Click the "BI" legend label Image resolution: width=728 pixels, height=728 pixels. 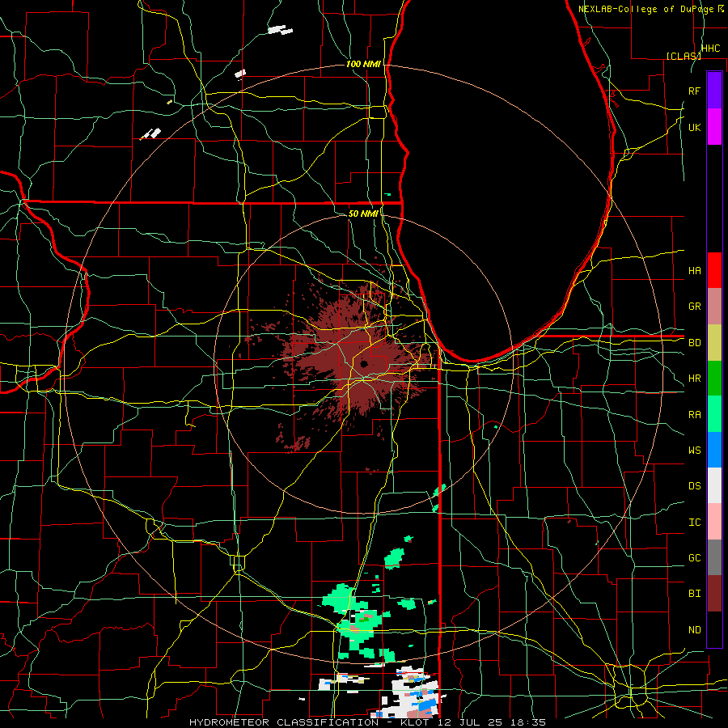[695, 594]
